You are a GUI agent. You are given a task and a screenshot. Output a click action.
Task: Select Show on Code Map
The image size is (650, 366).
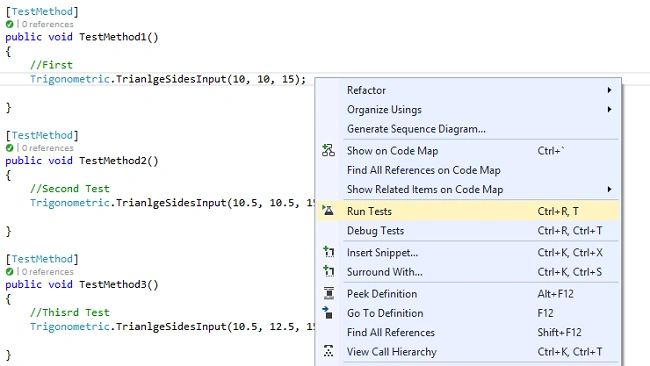pyautogui.click(x=468, y=151)
